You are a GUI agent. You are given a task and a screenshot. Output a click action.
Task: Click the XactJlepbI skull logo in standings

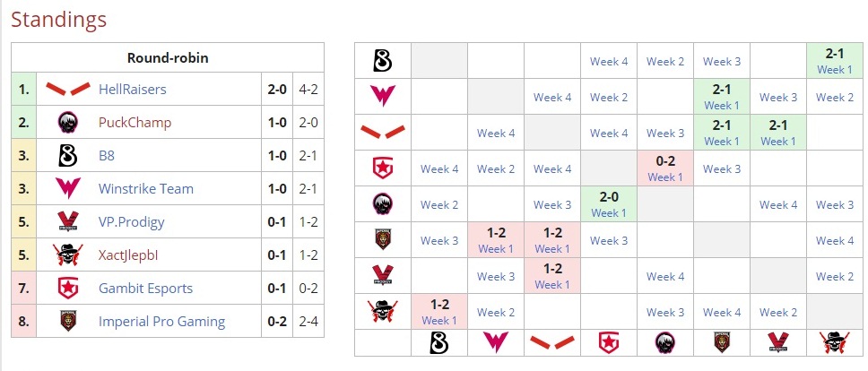coord(68,255)
